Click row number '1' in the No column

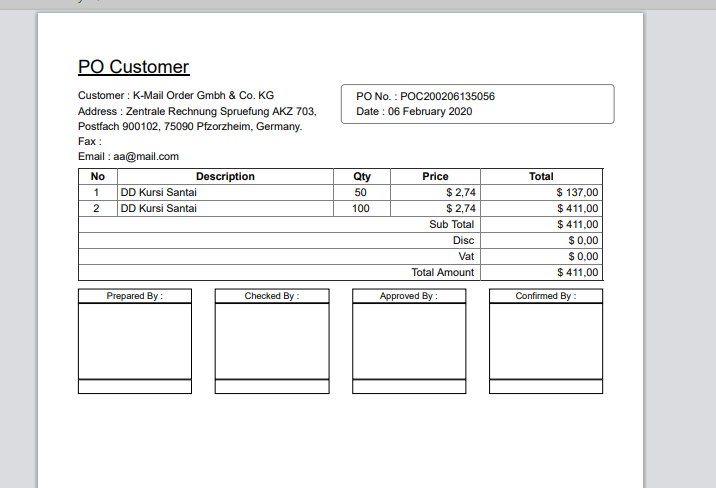click(96, 193)
